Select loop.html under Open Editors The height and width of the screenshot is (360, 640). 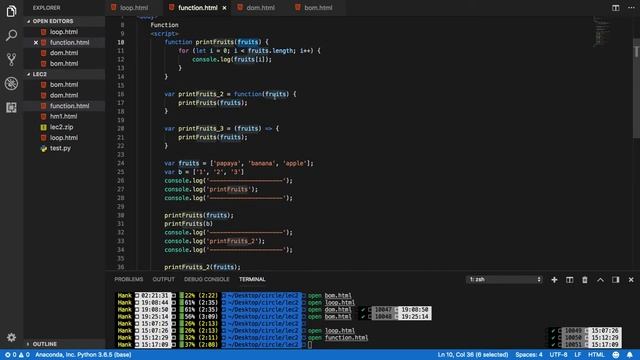[x=64, y=32]
